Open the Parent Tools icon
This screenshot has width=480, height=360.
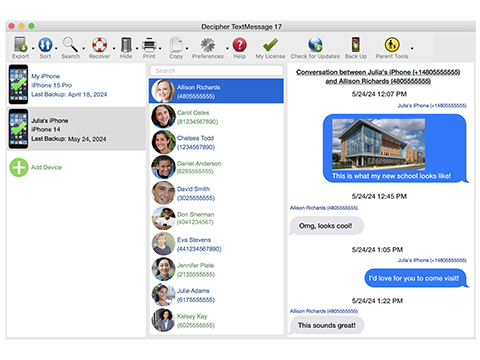[x=392, y=45]
